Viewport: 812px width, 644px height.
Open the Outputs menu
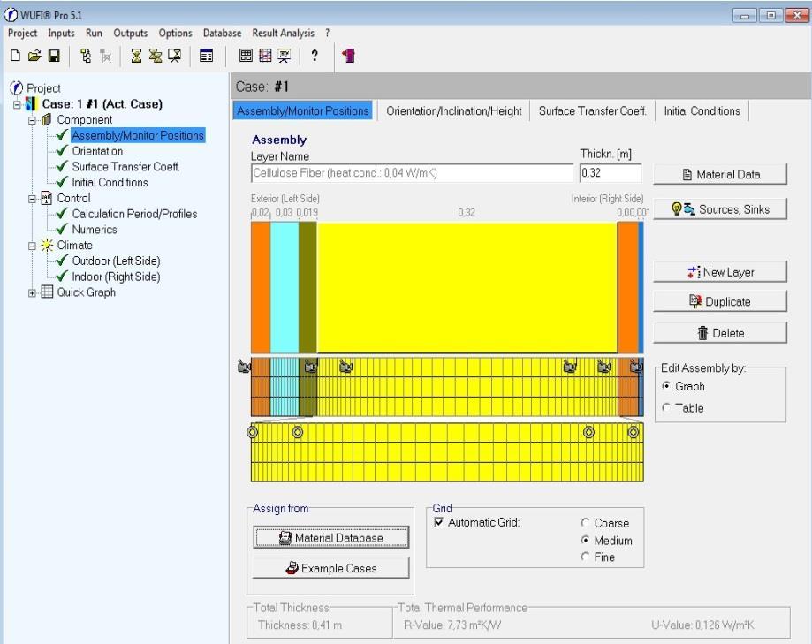coord(131,34)
